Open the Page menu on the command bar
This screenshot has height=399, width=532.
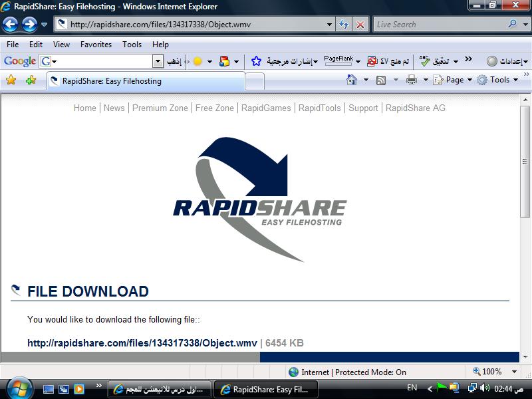tap(453, 80)
